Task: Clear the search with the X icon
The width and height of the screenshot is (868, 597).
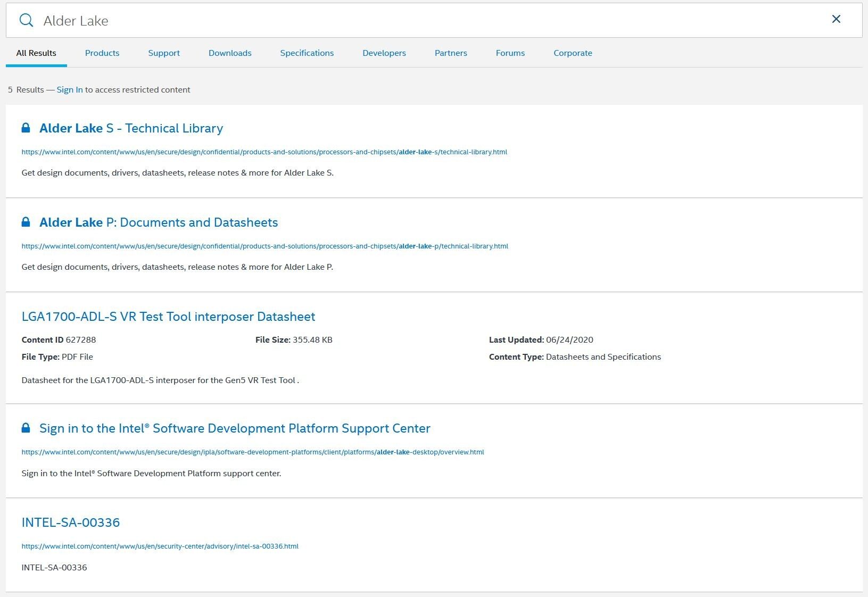Action: tap(836, 19)
